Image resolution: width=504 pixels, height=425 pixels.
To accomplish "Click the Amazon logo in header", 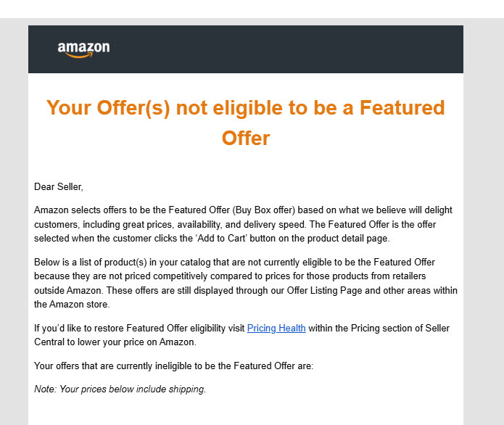I will click(83, 49).
